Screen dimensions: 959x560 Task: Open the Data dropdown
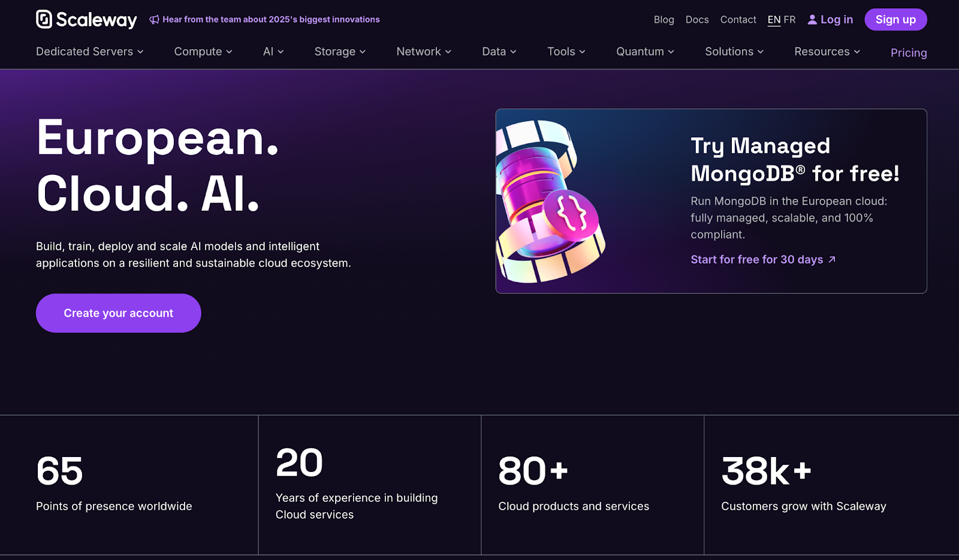point(498,52)
